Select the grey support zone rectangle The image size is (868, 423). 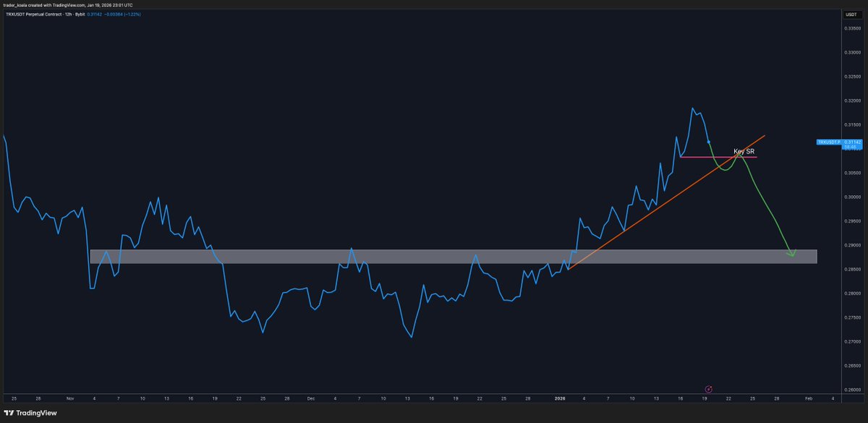454,257
